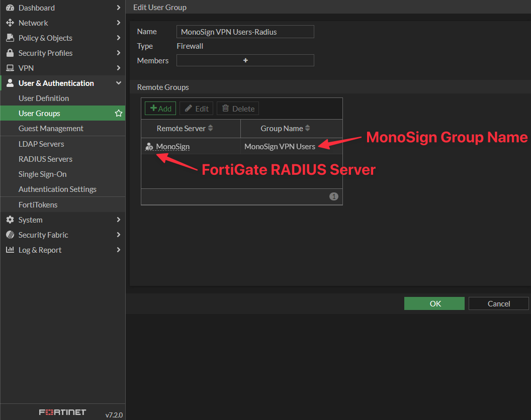The height and width of the screenshot is (420, 531).
Task: Click the MonoSign remote server user icon
Action: coord(149,147)
